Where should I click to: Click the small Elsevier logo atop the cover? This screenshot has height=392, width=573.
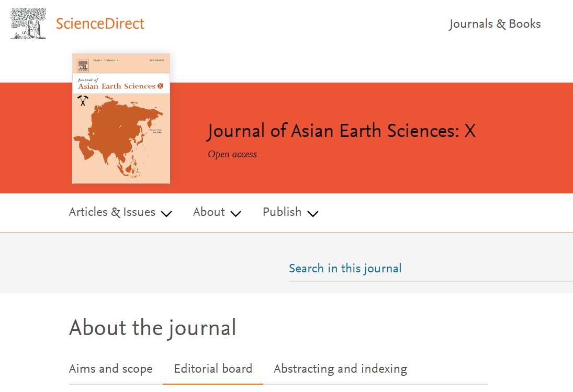(x=83, y=66)
